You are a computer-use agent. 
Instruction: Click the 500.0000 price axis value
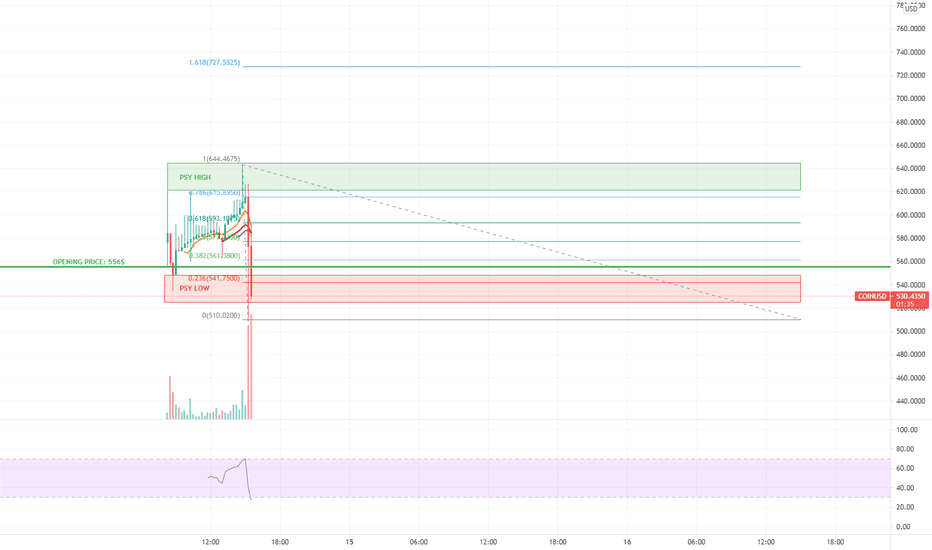[911, 331]
